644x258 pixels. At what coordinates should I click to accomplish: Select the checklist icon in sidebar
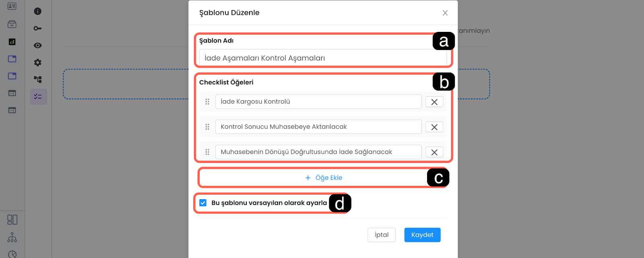38,97
